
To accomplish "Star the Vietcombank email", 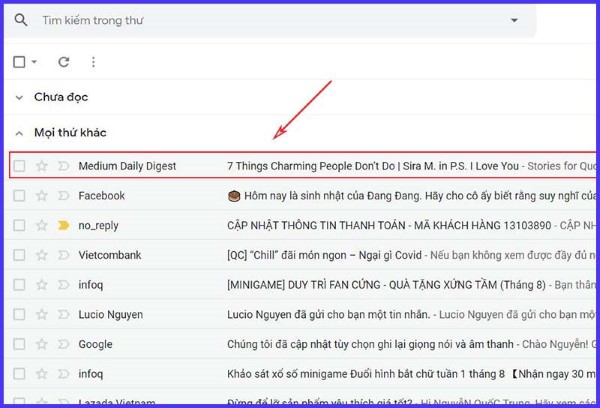I will coord(42,255).
